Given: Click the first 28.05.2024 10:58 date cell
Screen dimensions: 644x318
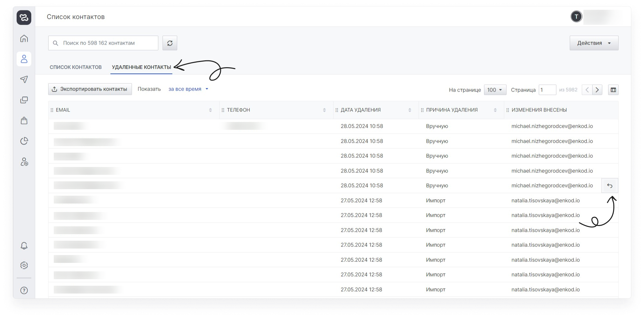Looking at the screenshot, I should point(362,126).
